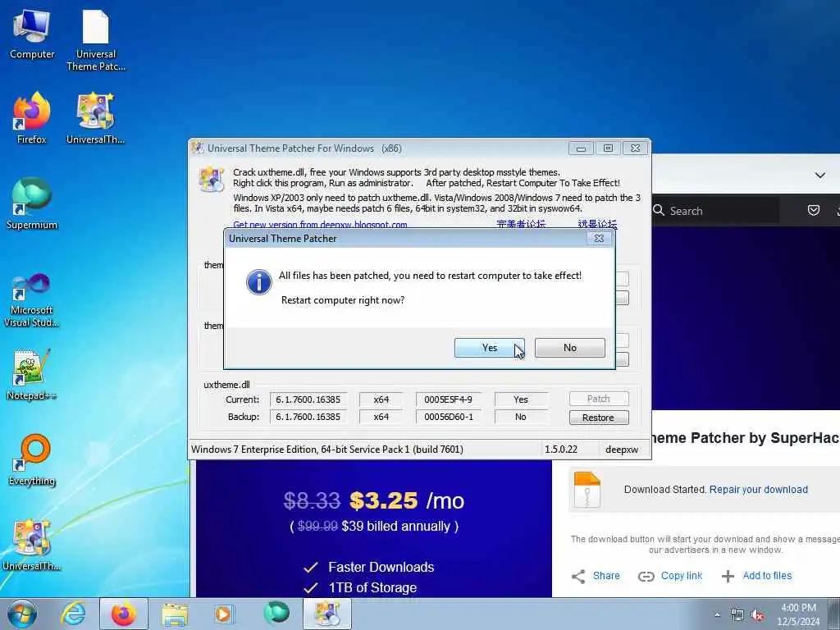Viewport: 840px width, 630px height.
Task: Click the chain link icon beside Copy link
Action: [646, 577]
